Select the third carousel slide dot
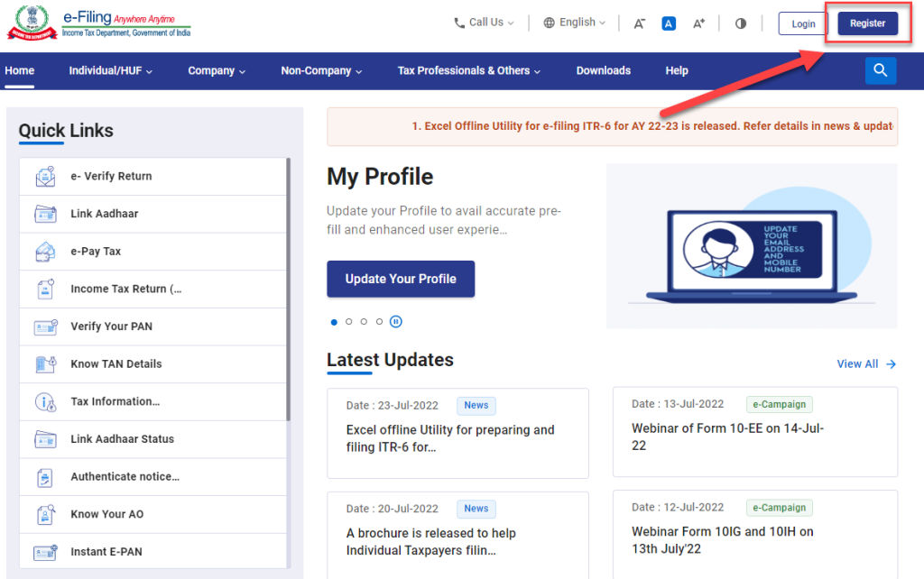Image resolution: width=924 pixels, height=579 pixels. [364, 322]
